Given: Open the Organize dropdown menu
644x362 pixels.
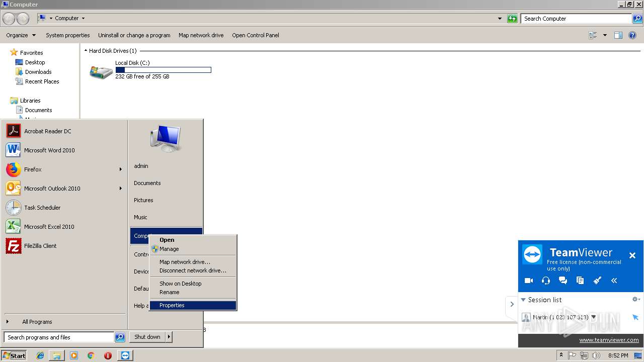Looking at the screenshot, I should [x=21, y=35].
